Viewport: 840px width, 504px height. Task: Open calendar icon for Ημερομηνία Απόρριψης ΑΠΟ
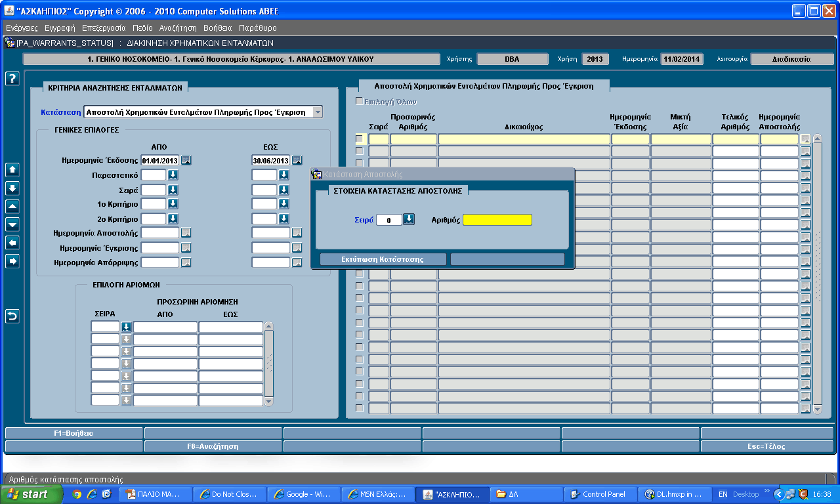[x=186, y=262]
